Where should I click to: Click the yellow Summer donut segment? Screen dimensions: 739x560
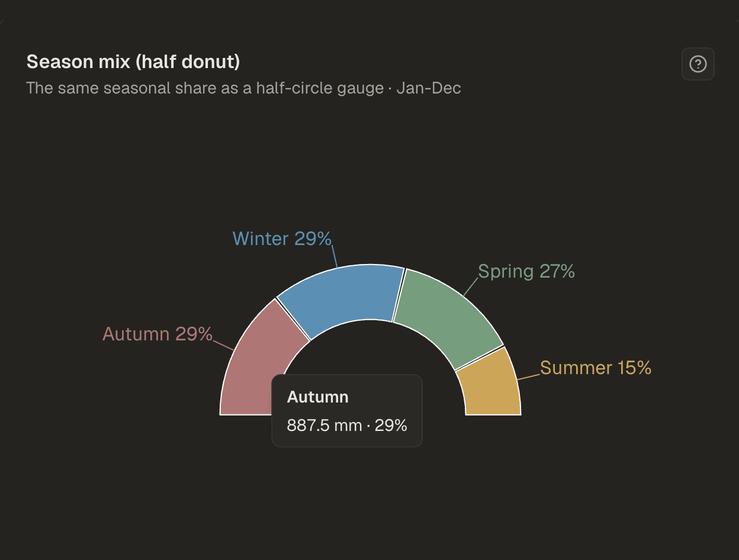(x=490, y=385)
